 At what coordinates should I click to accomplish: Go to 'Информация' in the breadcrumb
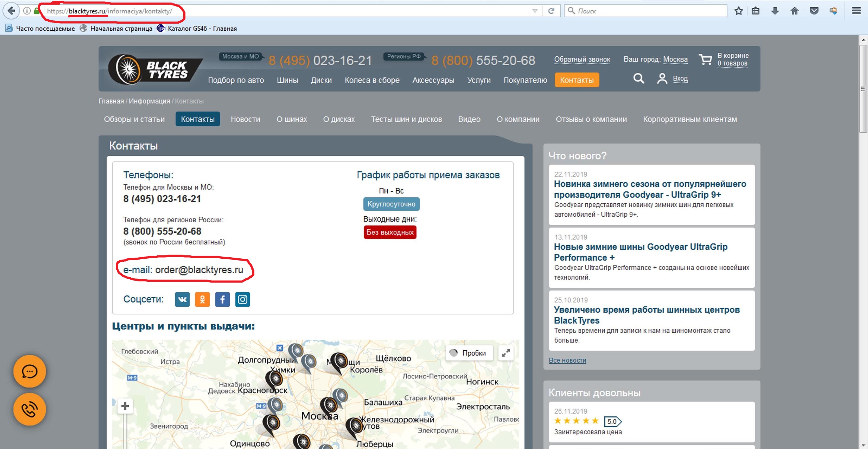(149, 101)
